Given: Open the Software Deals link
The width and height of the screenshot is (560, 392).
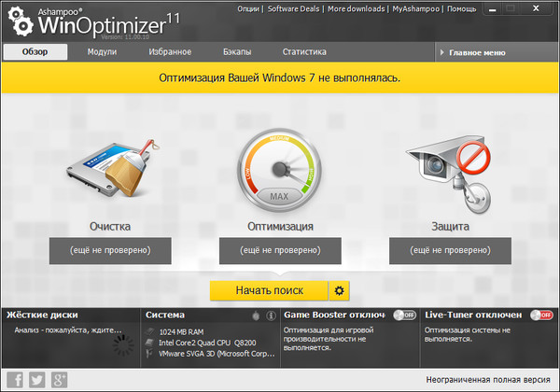Looking at the screenshot, I should point(294,9).
